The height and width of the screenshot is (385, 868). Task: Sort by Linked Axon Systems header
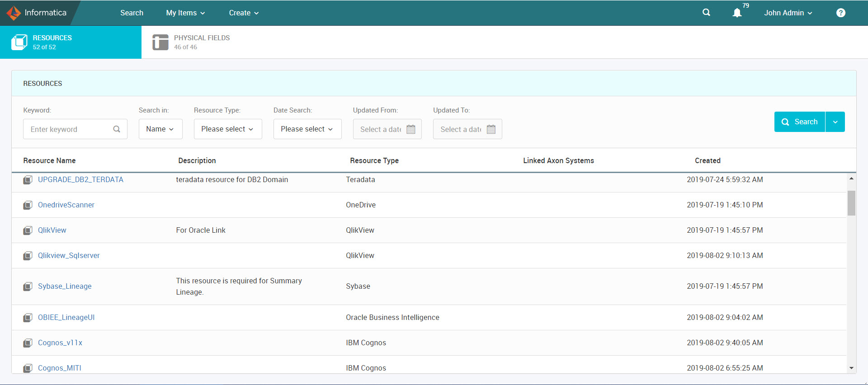(558, 161)
